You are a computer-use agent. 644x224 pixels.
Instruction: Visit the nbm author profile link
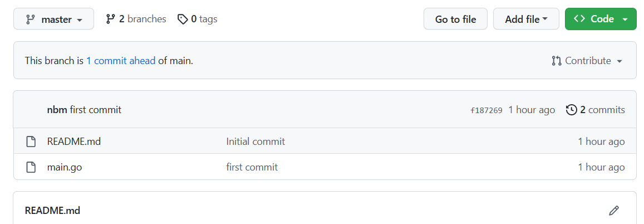pyautogui.click(x=57, y=110)
